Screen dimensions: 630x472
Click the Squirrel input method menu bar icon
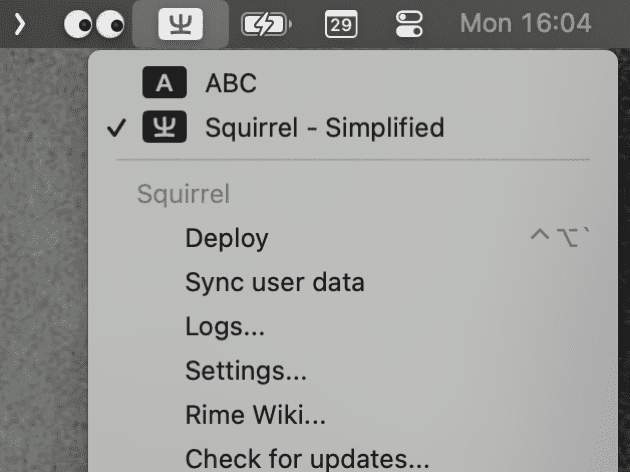point(180,23)
